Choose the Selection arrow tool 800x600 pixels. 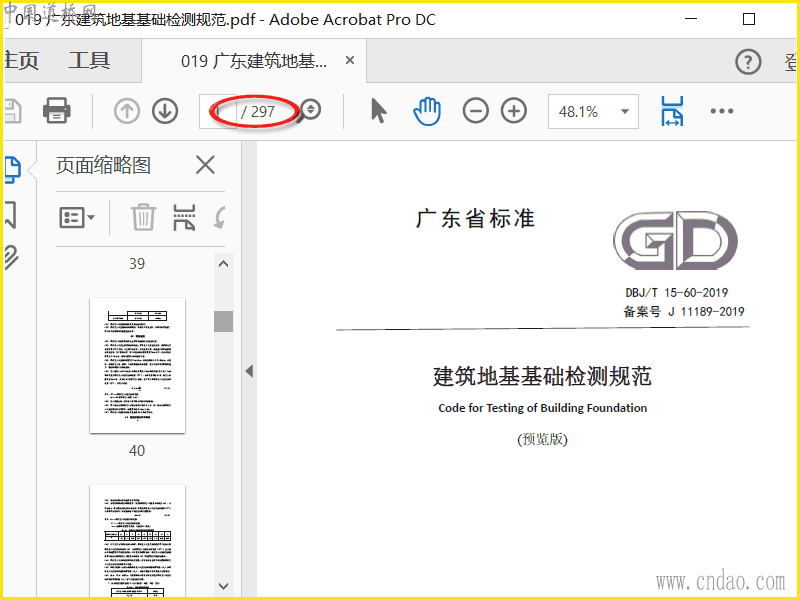point(379,111)
